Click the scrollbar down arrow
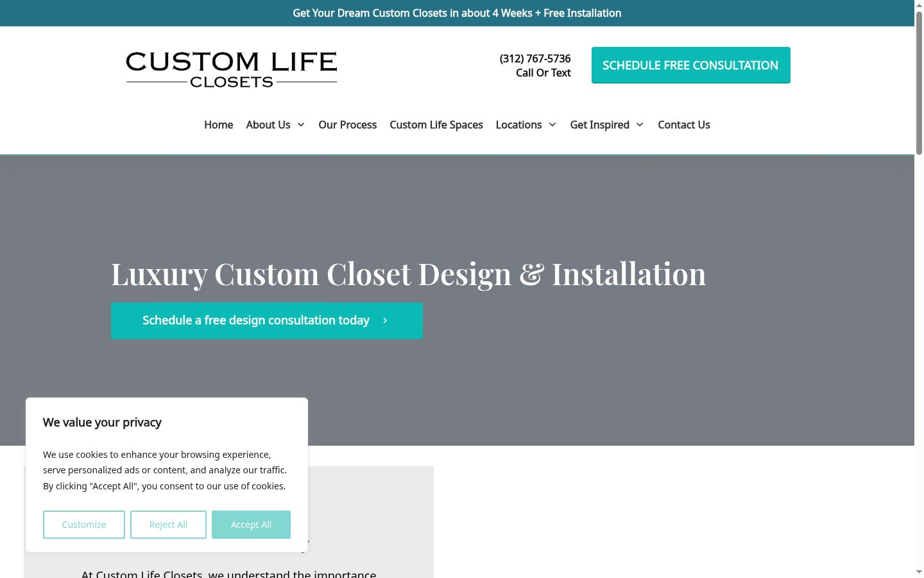 click(919, 572)
